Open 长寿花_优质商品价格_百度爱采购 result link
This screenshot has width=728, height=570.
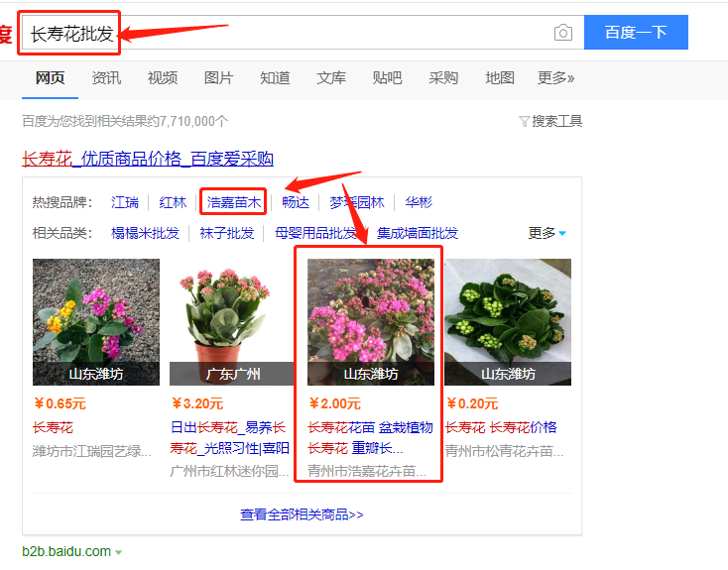tap(148, 159)
